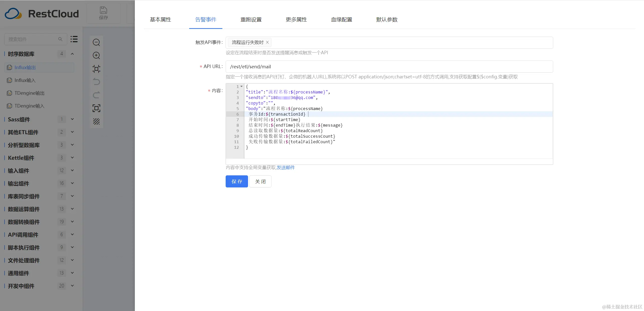Click the undo icon in the canvas toolbar

pos(96,81)
